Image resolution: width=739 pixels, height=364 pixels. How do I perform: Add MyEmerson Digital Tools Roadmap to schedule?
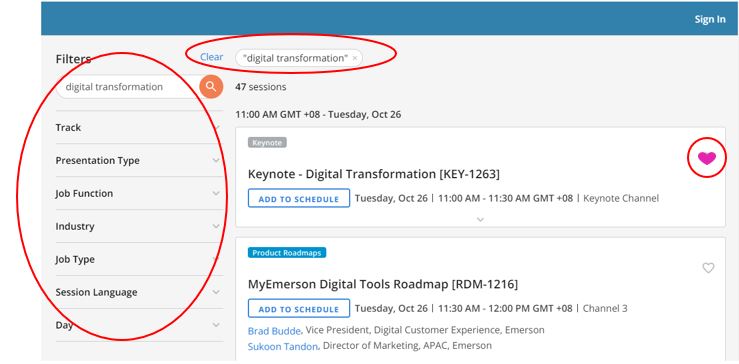299,309
